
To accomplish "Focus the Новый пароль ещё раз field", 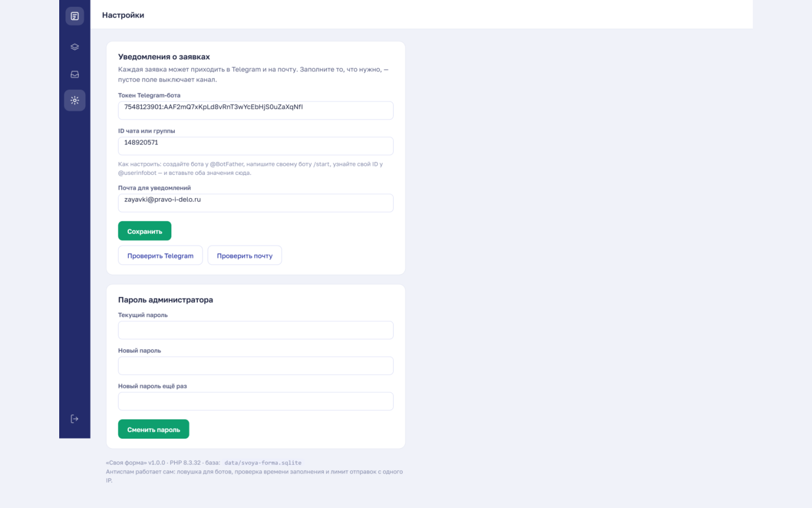I will tap(255, 401).
